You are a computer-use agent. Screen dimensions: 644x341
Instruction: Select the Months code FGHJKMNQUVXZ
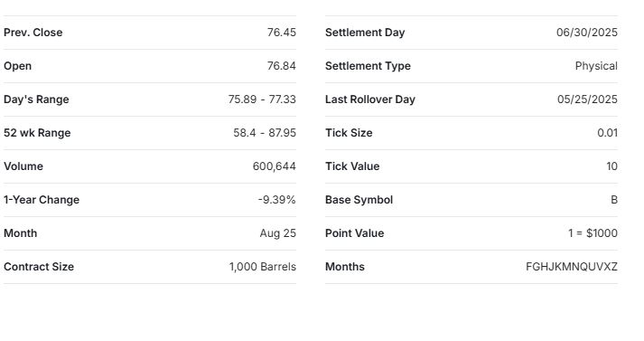(572, 267)
